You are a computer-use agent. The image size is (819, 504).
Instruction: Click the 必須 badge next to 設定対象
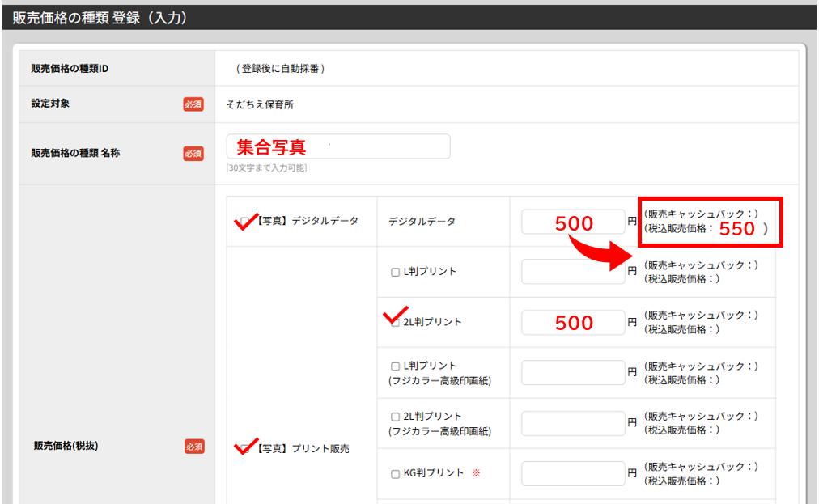[x=193, y=104]
